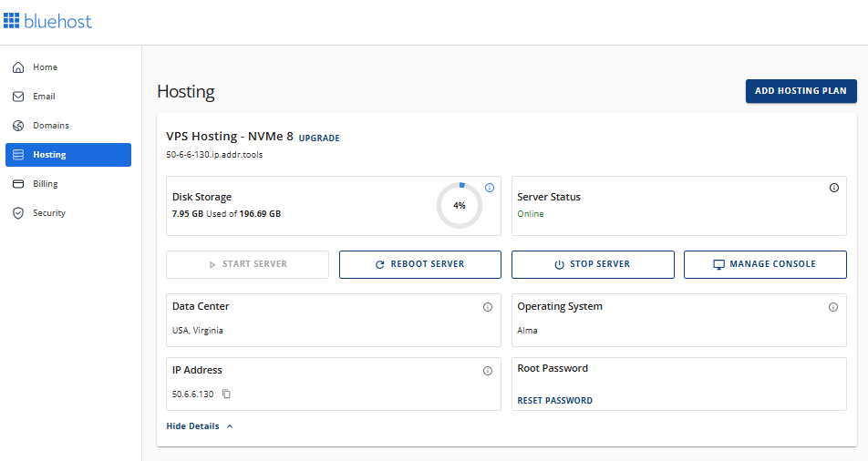Screen dimensions: 868x461
Task: Click the Email envelope icon in sidebar
Action: click(18, 97)
